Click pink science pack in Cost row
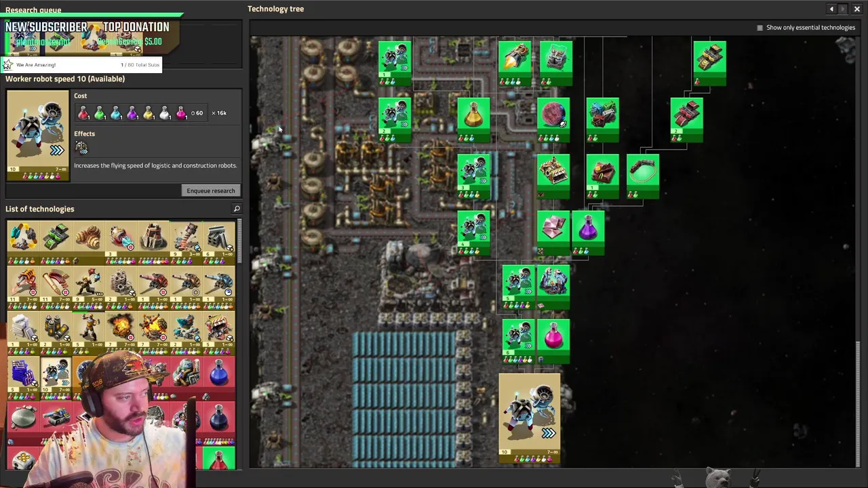868x488 pixels. click(x=181, y=113)
